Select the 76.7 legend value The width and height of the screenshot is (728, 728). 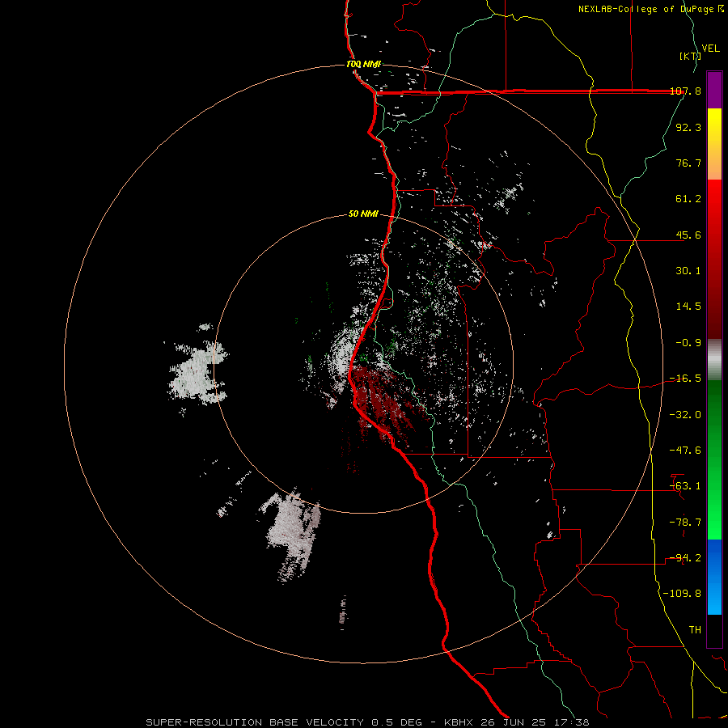click(x=688, y=163)
